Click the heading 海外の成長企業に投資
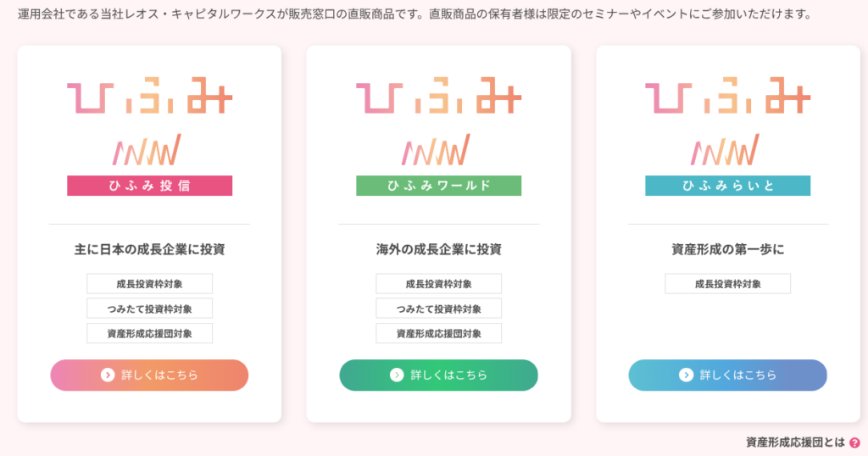 click(x=438, y=250)
